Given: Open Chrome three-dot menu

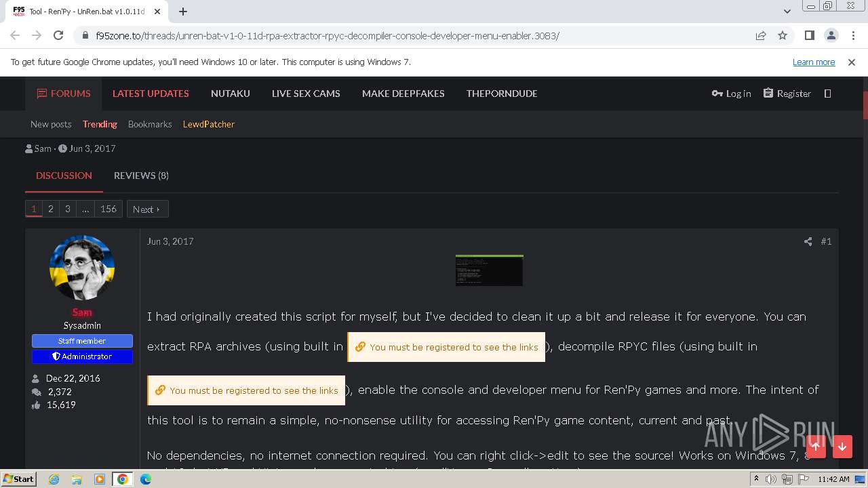Looking at the screenshot, I should 852,35.
